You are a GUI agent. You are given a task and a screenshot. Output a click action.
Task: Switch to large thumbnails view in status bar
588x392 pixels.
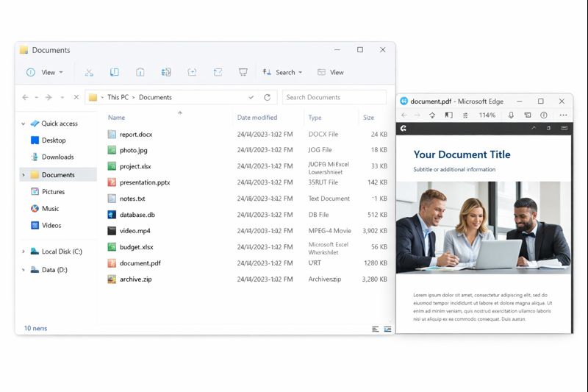point(387,329)
